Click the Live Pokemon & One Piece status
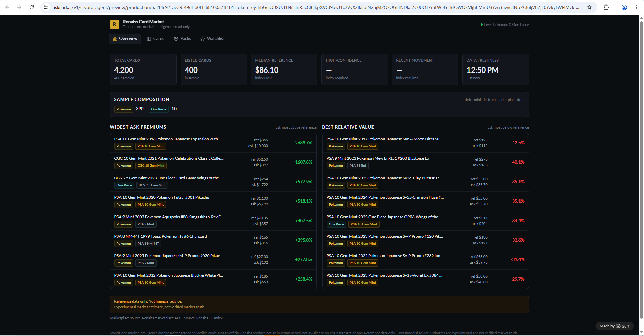The width and height of the screenshot is (644, 336). (x=505, y=25)
